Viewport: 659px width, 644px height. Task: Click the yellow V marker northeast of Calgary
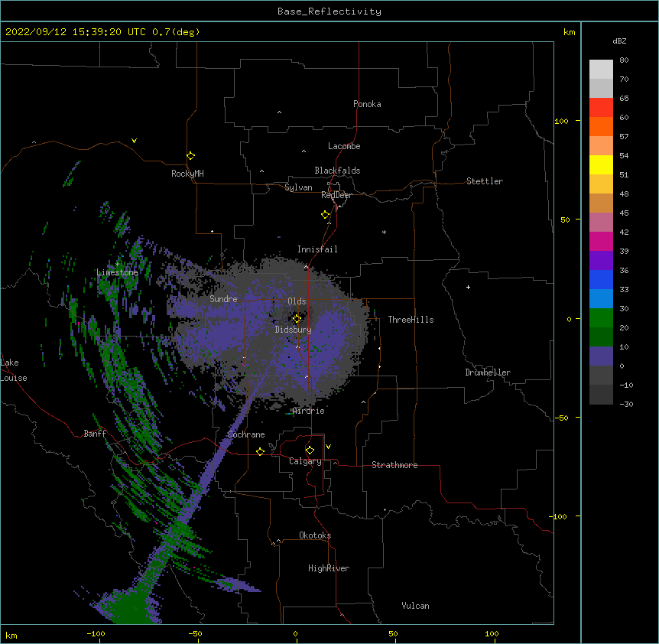click(328, 447)
